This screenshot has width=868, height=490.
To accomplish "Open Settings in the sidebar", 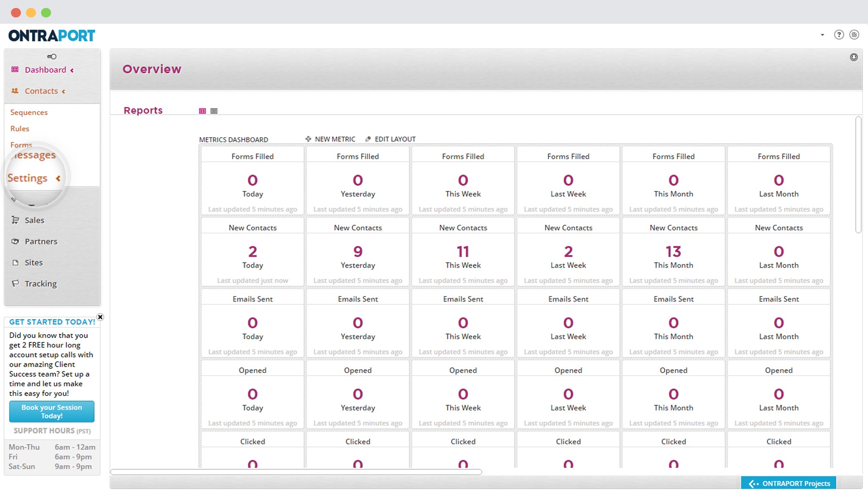I will (x=27, y=178).
